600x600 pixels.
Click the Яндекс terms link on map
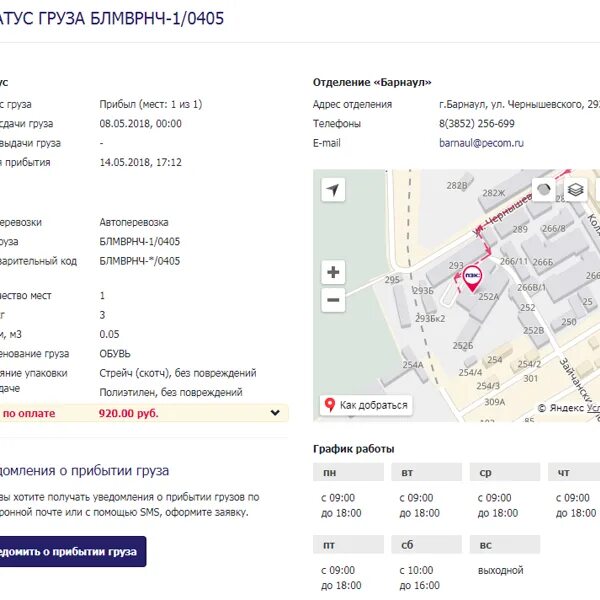(593, 408)
